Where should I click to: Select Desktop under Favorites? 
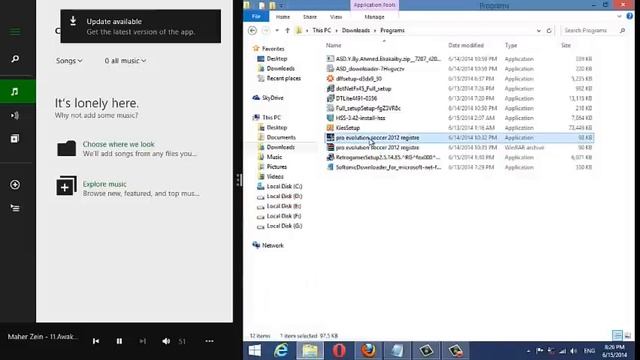(277, 59)
